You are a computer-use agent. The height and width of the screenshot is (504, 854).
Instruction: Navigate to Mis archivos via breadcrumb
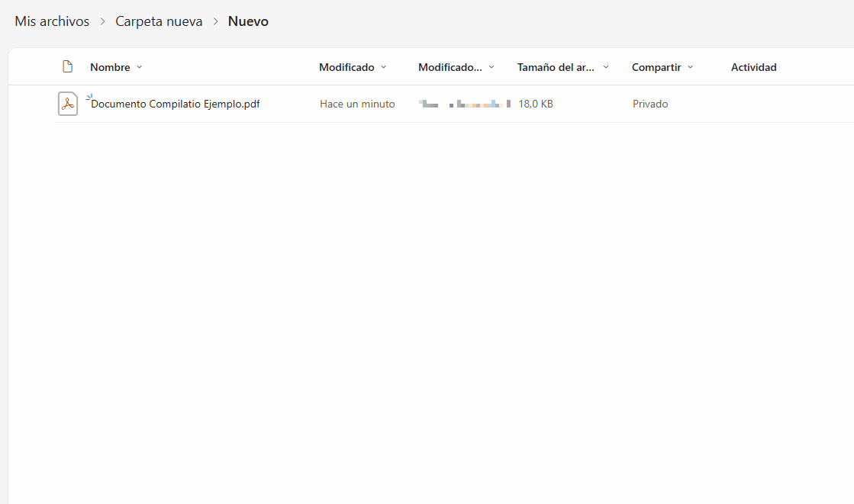tap(51, 21)
